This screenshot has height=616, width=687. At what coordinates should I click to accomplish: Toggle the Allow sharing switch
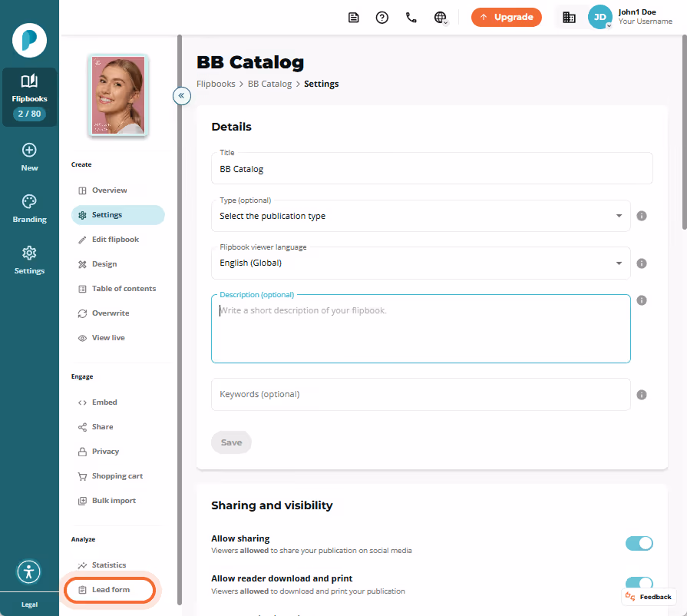(x=639, y=543)
